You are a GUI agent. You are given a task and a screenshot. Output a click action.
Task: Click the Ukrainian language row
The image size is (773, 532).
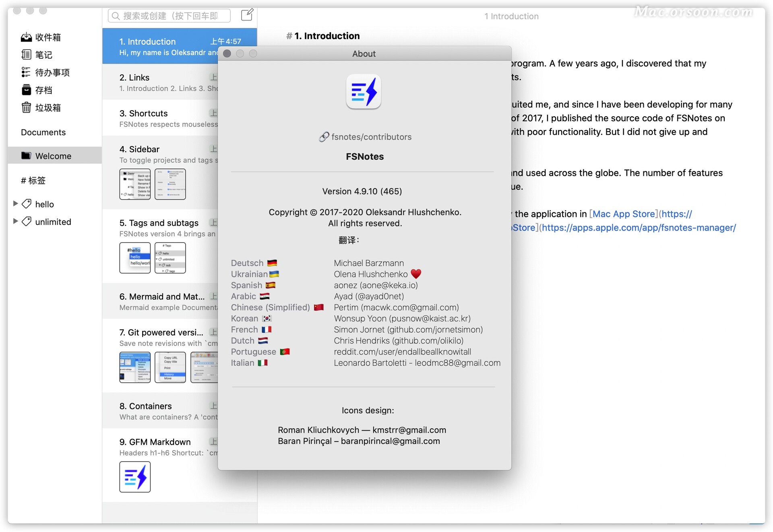coord(255,274)
